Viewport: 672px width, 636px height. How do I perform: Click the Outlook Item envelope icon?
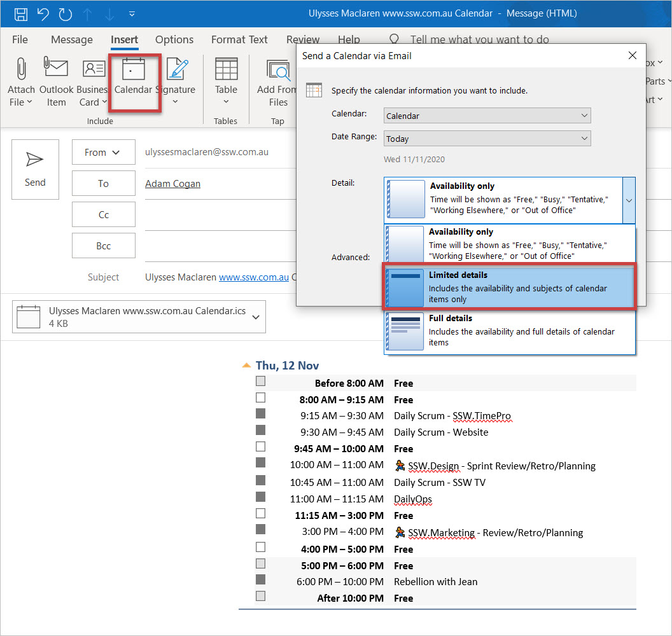(56, 68)
